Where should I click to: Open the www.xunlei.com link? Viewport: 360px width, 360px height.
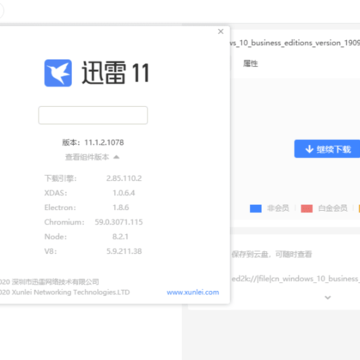(193, 292)
